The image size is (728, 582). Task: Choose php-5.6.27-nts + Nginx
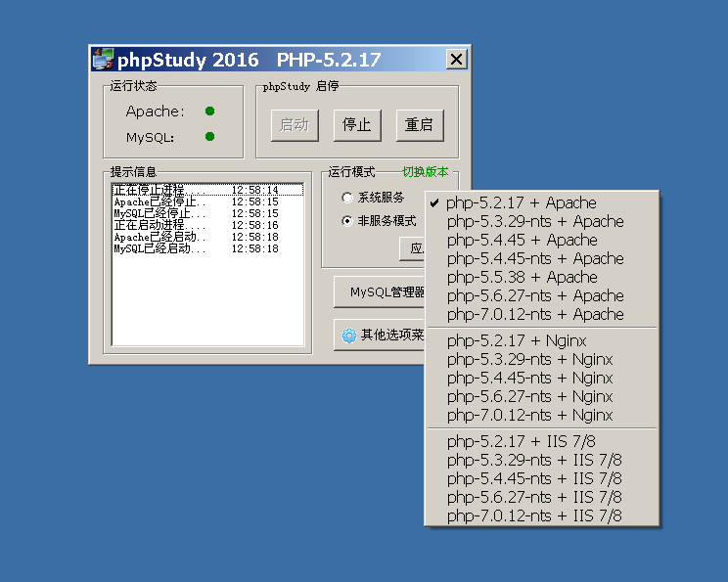[x=542, y=396]
